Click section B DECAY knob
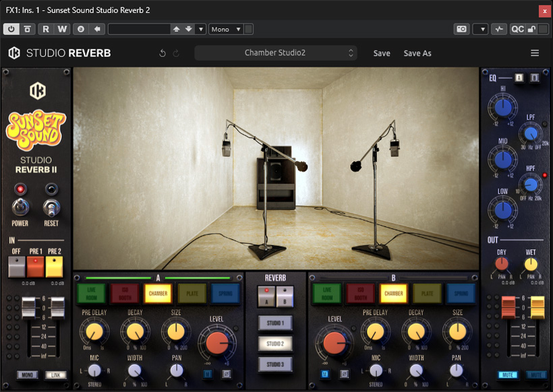553x392 pixels. click(416, 331)
